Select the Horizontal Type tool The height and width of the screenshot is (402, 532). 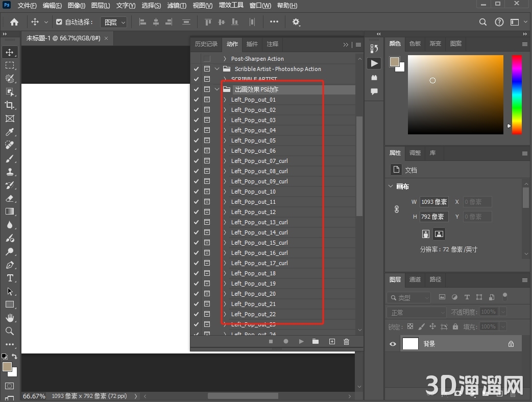tap(10, 278)
